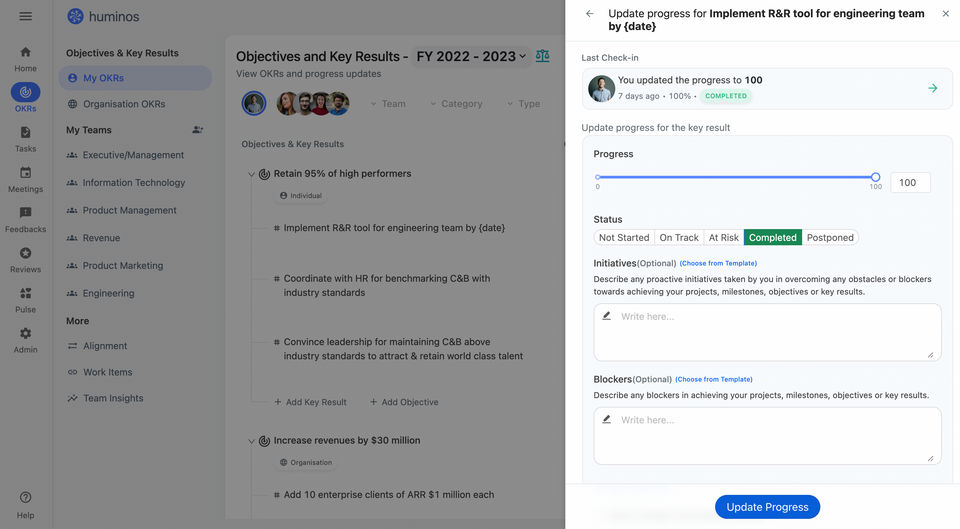The height and width of the screenshot is (529, 960).
Task: Click Choose from Template for Initiatives
Action: [718, 263]
